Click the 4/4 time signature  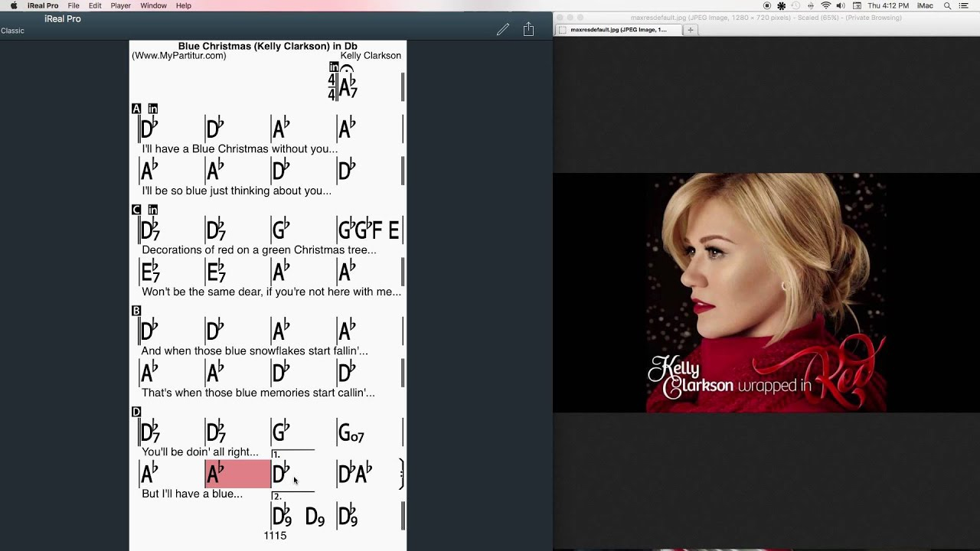tap(332, 87)
